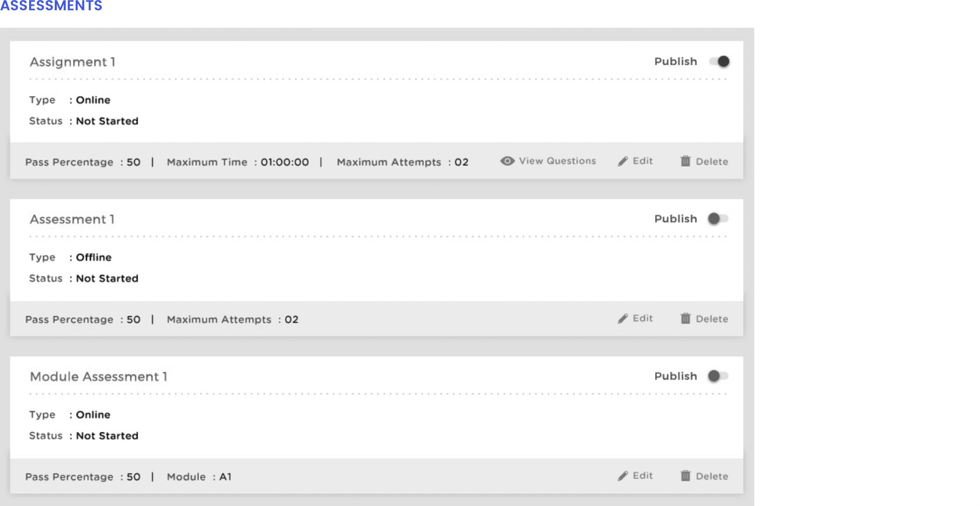The image size is (980, 506).
Task: Click the delete trash icon for Module Assessment 1
Action: (685, 476)
